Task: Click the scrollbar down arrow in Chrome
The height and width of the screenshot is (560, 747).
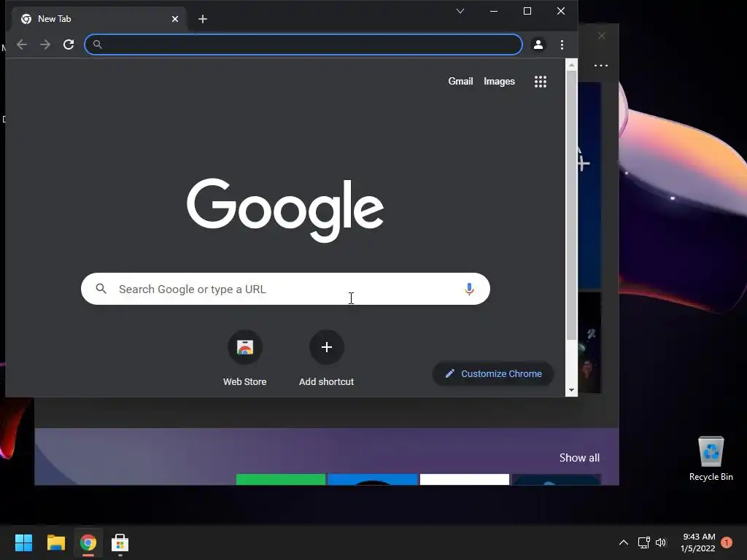Action: (571, 391)
